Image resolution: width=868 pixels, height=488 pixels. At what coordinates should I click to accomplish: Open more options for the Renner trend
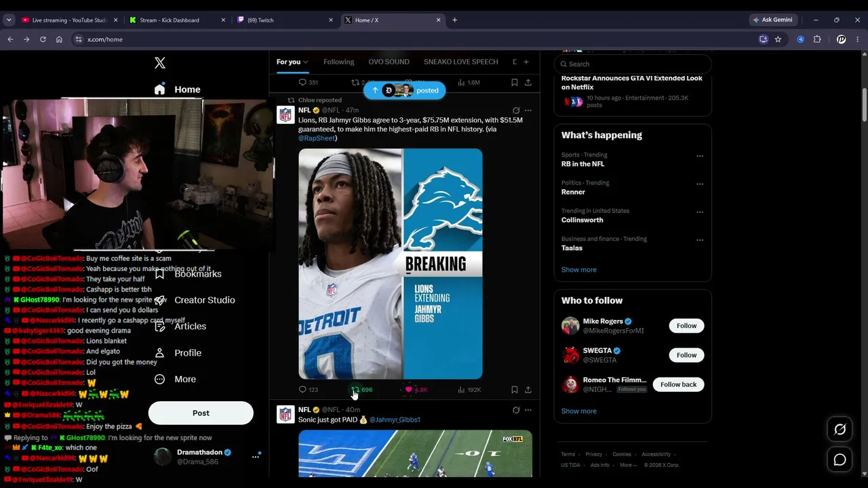point(700,184)
